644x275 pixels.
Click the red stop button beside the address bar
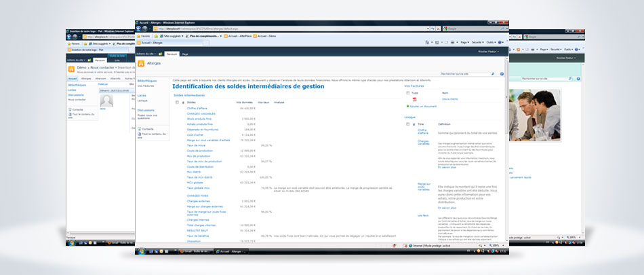438,29
